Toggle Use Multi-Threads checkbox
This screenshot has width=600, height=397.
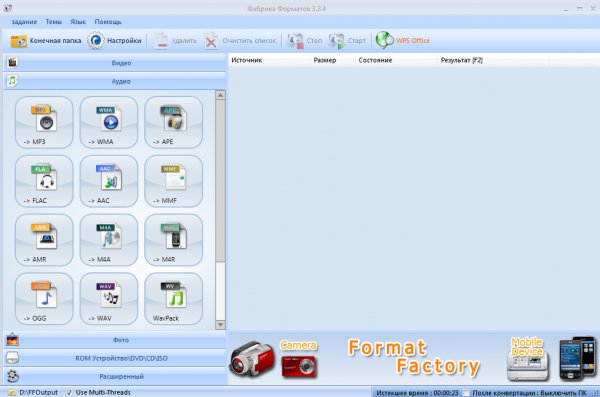click(x=69, y=392)
